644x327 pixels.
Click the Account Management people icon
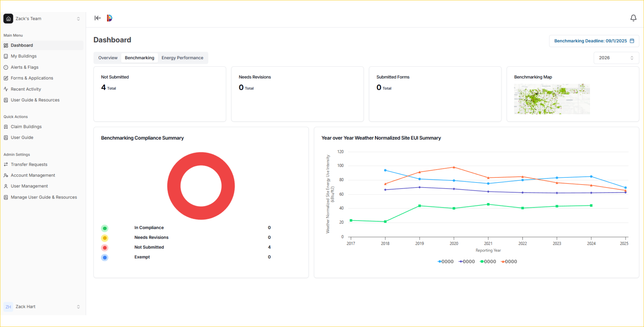coord(6,175)
